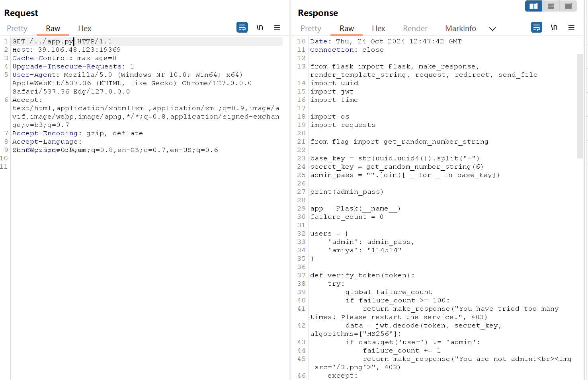This screenshot has width=588, height=380.
Task: Click the 'app = Flask(__name__)' line
Action: [356, 209]
